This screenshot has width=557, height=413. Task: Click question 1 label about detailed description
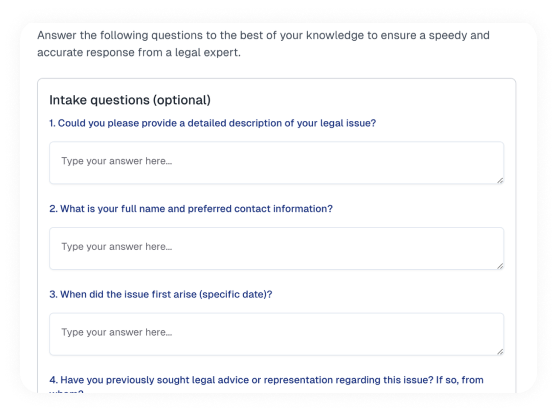[212, 123]
